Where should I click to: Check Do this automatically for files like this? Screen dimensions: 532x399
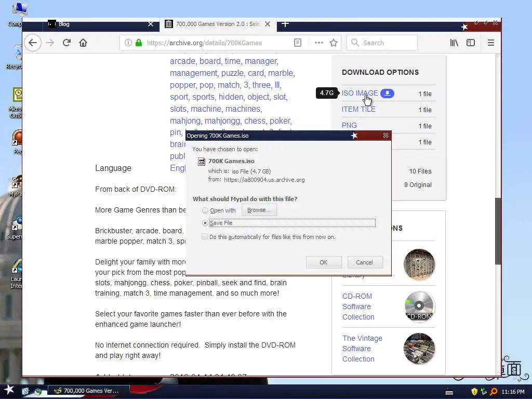pyautogui.click(x=205, y=237)
